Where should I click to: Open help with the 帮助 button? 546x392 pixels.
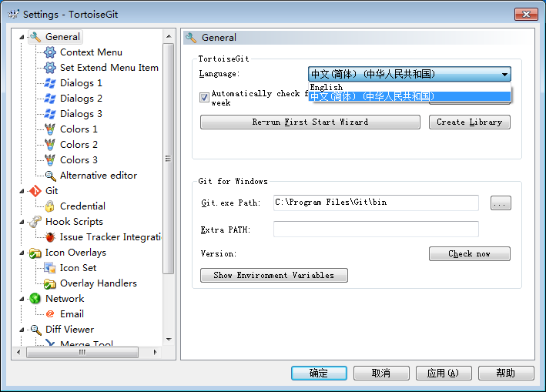[506, 374]
